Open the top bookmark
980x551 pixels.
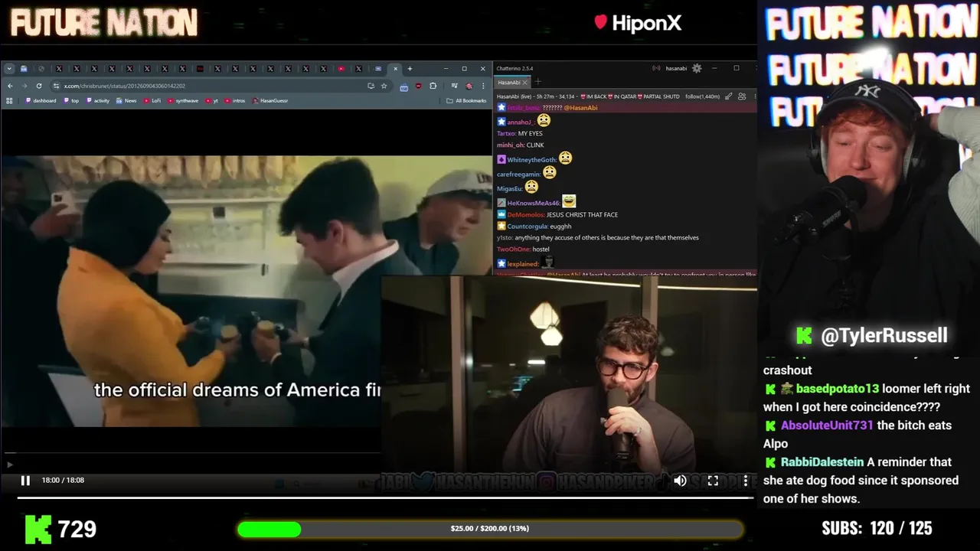71,100
